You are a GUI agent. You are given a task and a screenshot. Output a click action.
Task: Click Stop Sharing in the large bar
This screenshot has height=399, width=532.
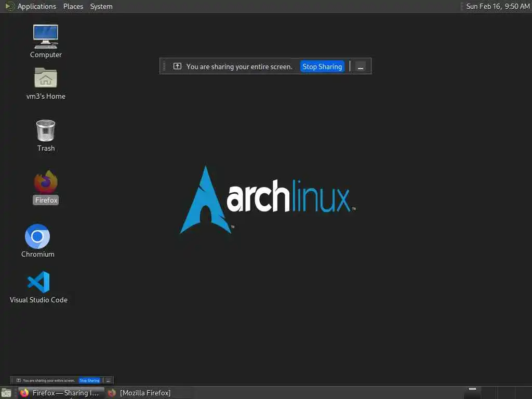[x=322, y=66]
